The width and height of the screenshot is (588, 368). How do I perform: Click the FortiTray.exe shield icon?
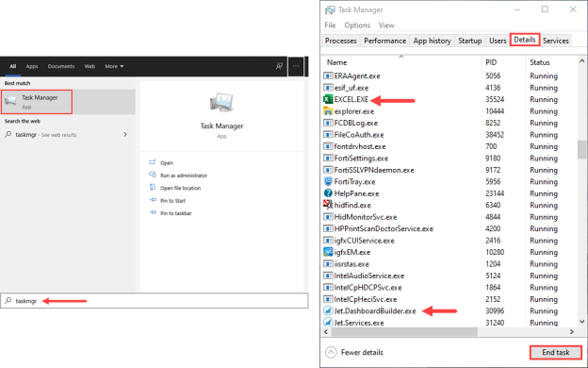tap(328, 182)
